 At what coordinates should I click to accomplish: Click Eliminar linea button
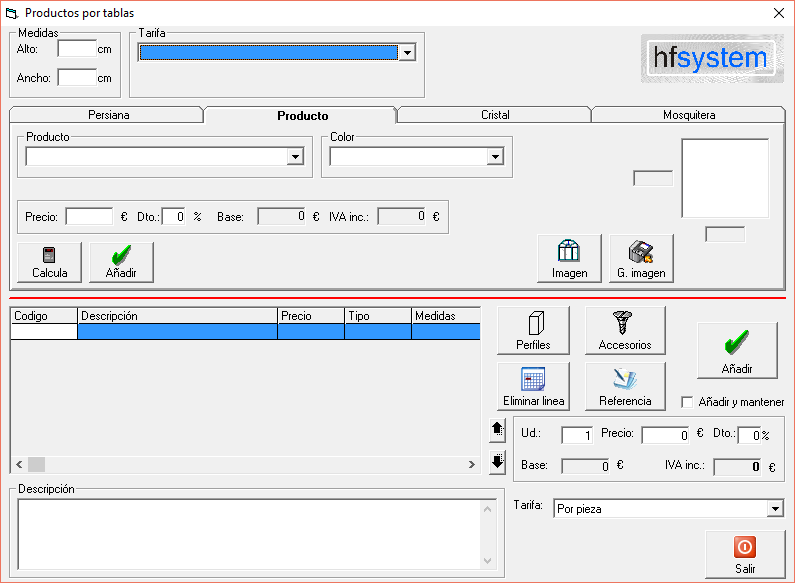click(533, 387)
